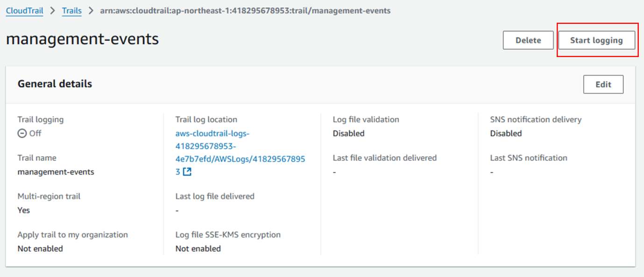The image size is (644, 277).
Task: Click the Trail name value management-events
Action: pos(56,172)
